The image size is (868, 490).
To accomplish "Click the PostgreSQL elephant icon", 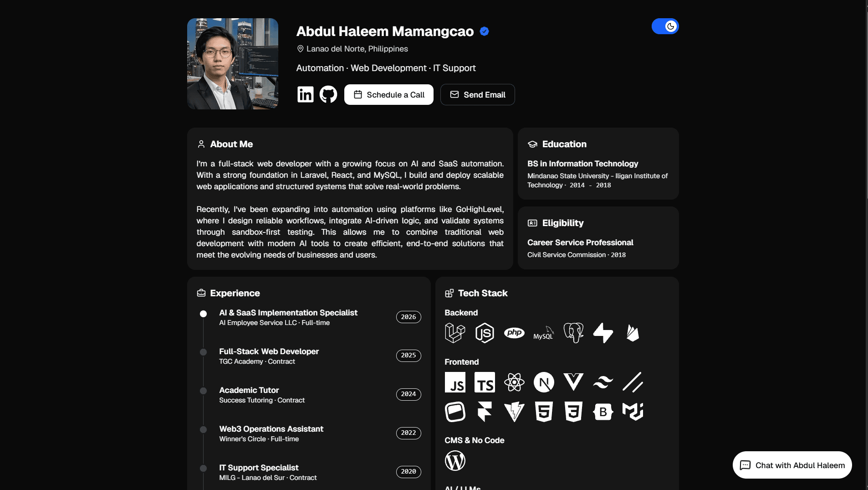I will click(573, 333).
